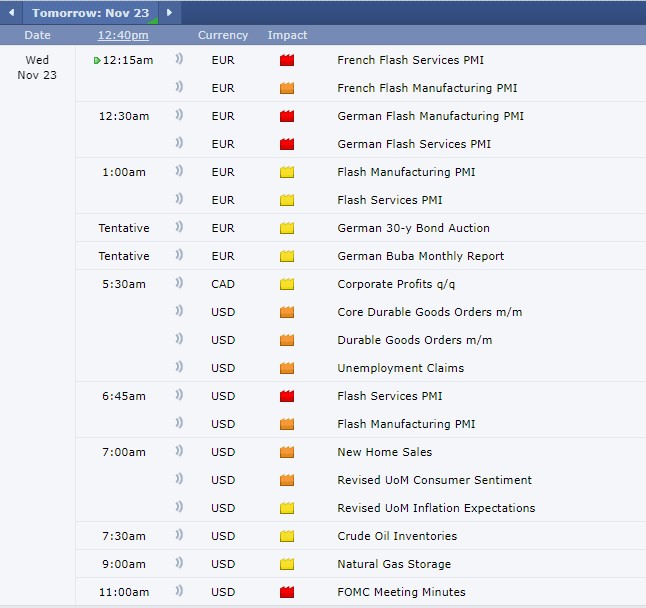This screenshot has height=608, width=646.
Task: Go to previous day using left arrow
Action: coord(11,13)
